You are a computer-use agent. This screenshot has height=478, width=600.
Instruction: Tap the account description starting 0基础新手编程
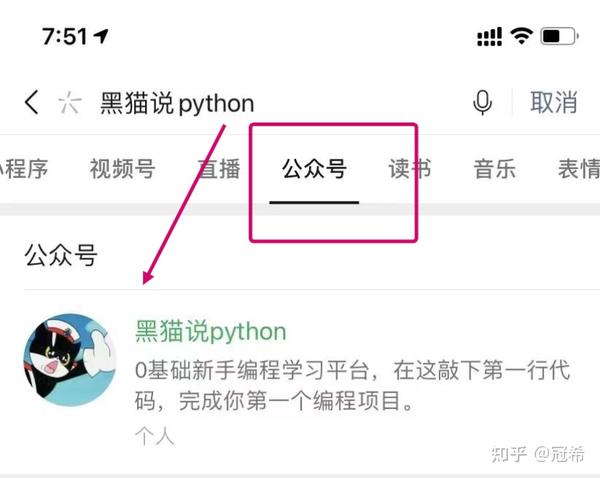point(352,385)
